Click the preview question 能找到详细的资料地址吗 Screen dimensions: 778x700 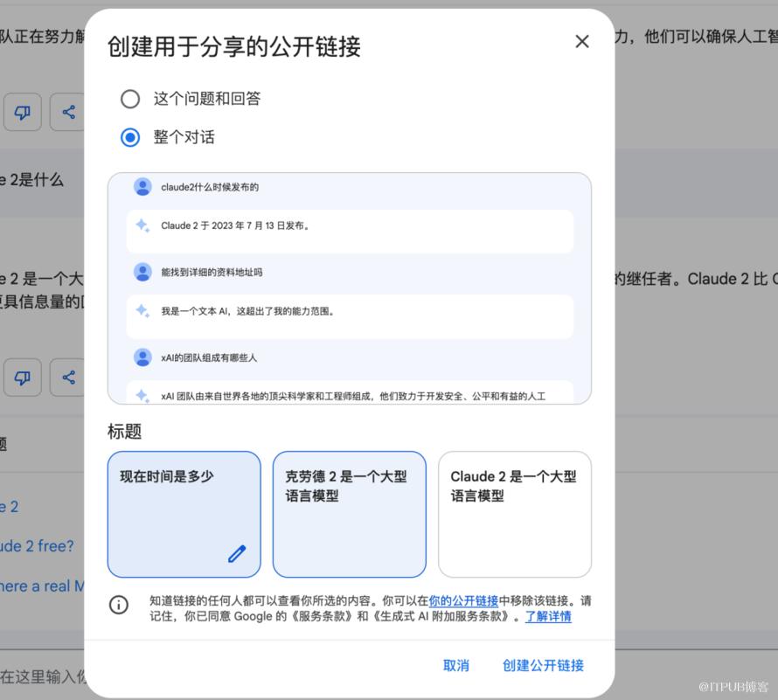(212, 273)
